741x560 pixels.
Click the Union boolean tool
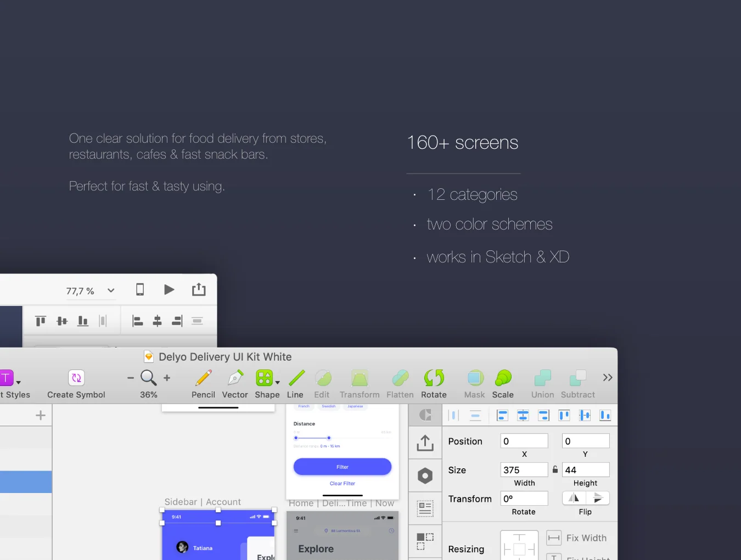click(x=542, y=384)
